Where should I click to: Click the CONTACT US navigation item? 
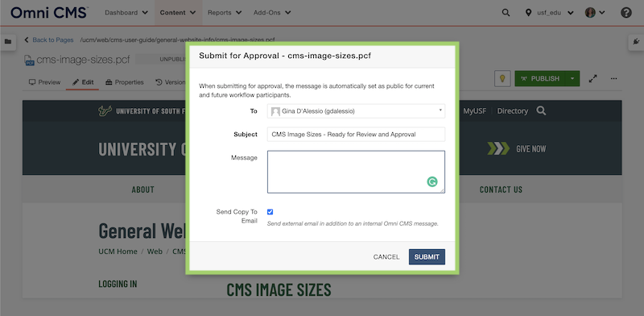pos(501,189)
